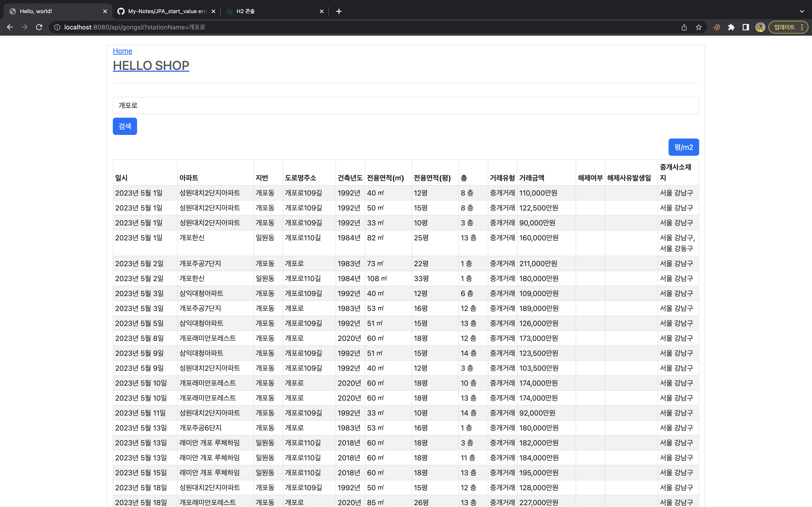Click the browser profile avatar
Viewport: 812px width, 507px height.
coord(760,27)
